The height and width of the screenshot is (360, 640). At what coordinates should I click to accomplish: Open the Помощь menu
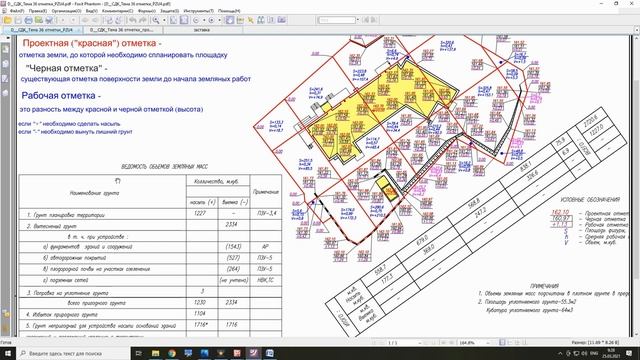(x=229, y=11)
